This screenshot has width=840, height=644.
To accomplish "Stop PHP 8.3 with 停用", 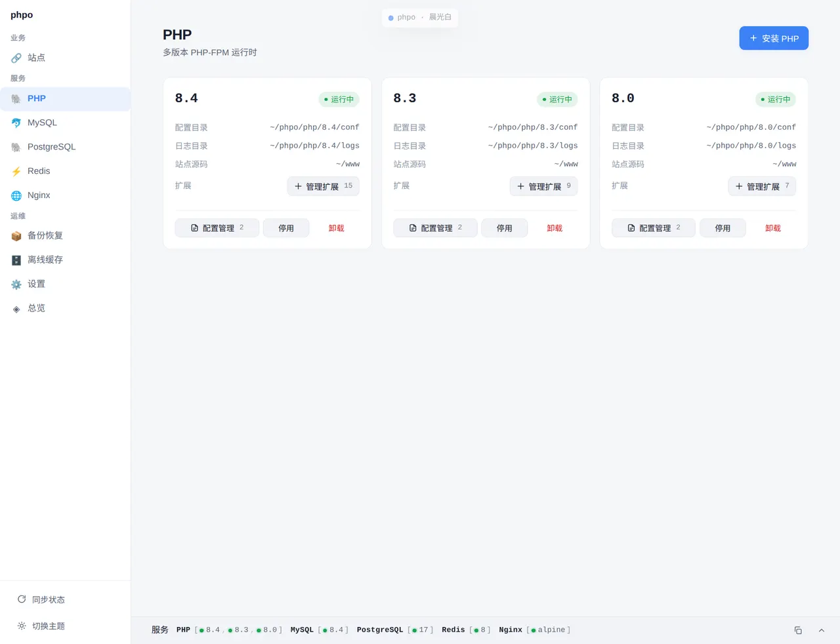I will (504, 228).
